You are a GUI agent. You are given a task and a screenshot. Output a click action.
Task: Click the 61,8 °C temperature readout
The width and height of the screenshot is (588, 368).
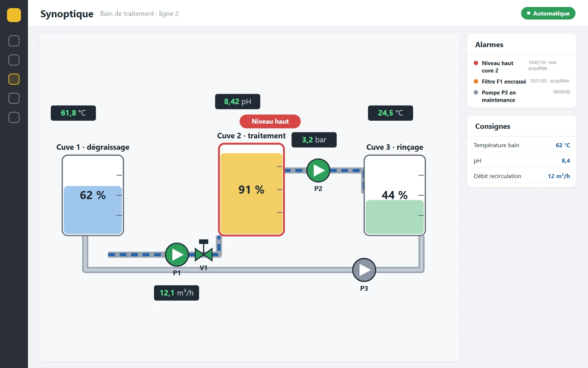(73, 113)
